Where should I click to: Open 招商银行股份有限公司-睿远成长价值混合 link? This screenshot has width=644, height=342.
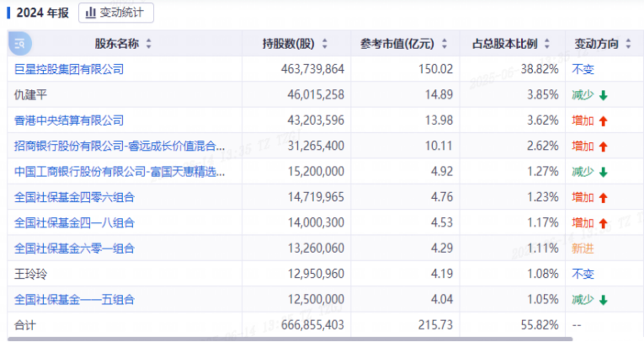120,146
